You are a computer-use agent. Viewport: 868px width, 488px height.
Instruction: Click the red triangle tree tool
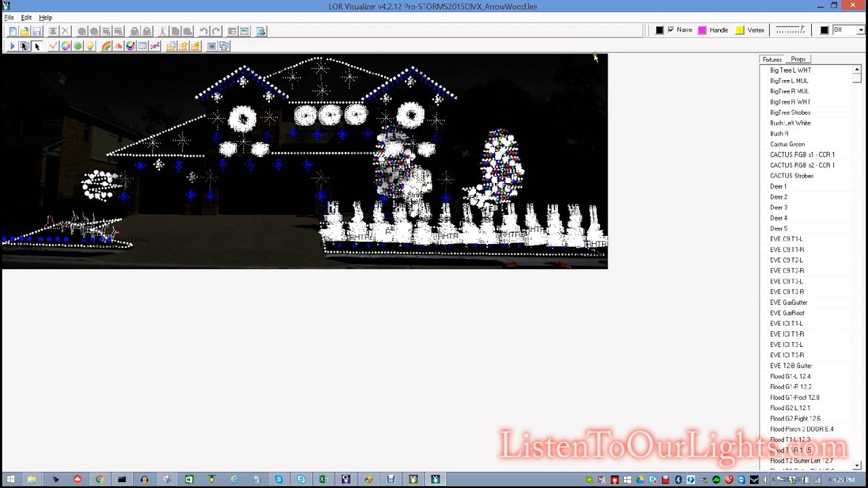point(119,46)
